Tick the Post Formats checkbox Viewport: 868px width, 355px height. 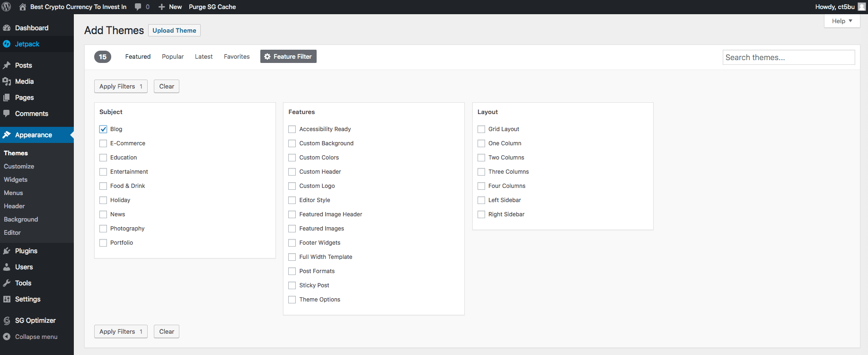tap(292, 271)
